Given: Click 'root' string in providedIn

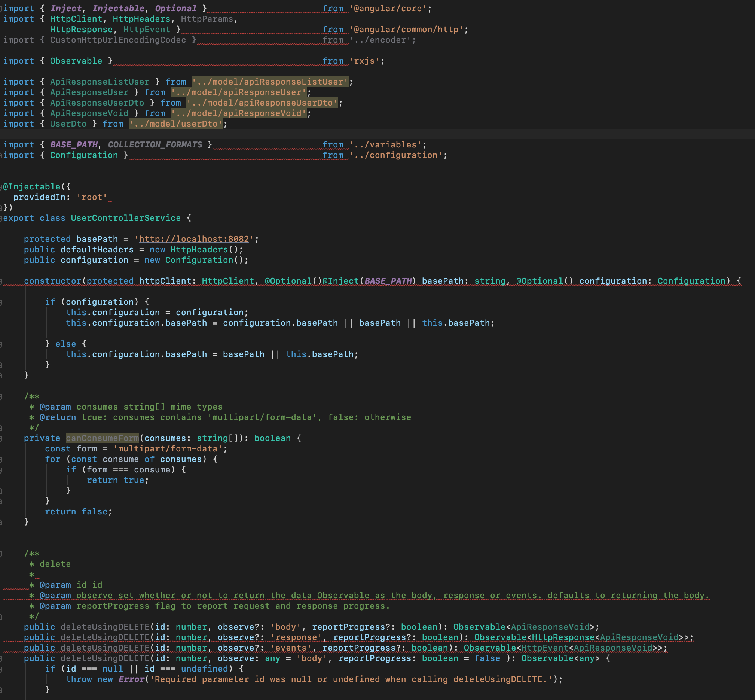Looking at the screenshot, I should point(92,197).
